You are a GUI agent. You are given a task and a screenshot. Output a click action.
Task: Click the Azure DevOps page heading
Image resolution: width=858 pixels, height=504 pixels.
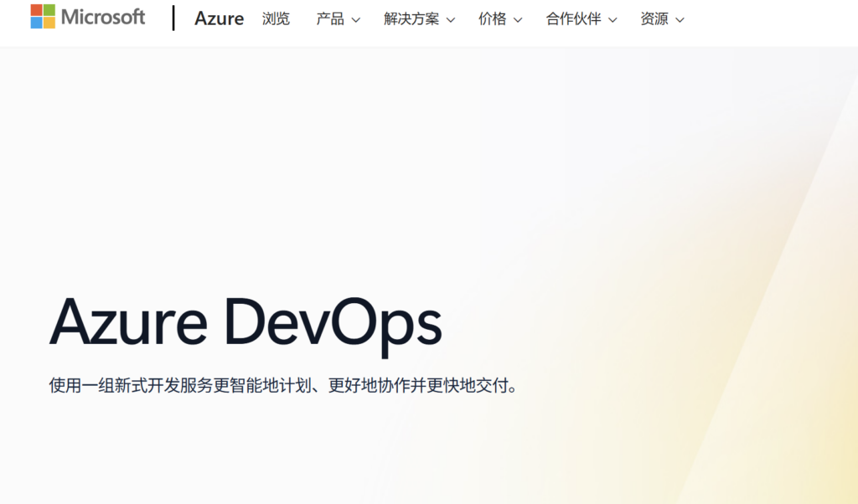[x=246, y=324]
